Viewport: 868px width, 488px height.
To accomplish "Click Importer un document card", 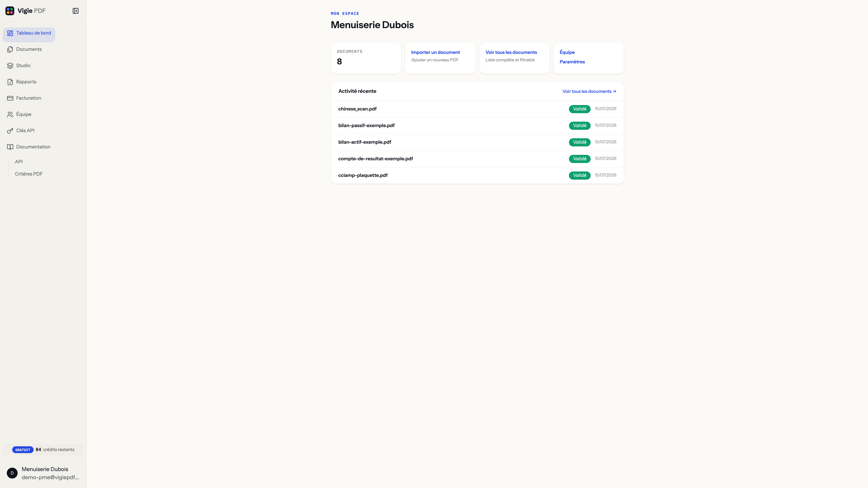I will pos(440,58).
